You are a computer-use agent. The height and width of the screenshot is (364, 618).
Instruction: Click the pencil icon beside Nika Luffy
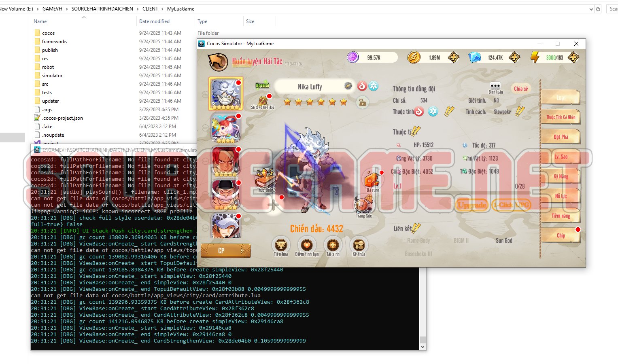coord(348,86)
